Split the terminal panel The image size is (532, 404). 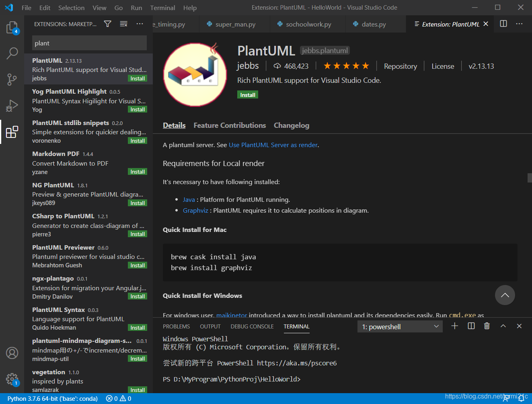tap(471, 326)
